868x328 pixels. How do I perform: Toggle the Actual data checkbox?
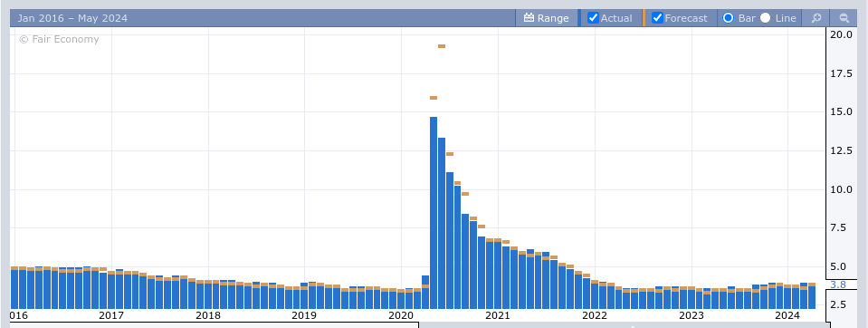[593, 18]
